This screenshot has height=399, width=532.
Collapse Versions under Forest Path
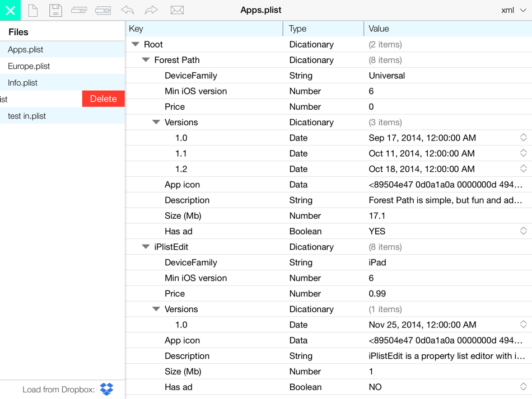pos(156,122)
